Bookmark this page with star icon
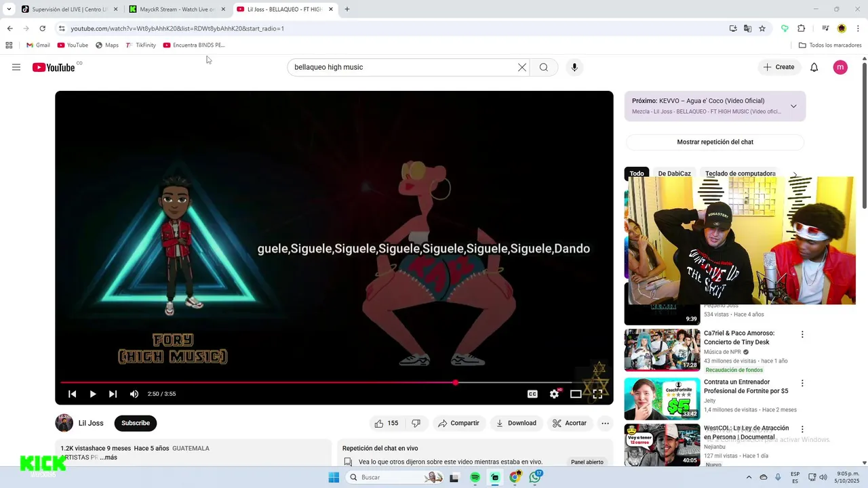This screenshot has width=868, height=488. point(762,28)
